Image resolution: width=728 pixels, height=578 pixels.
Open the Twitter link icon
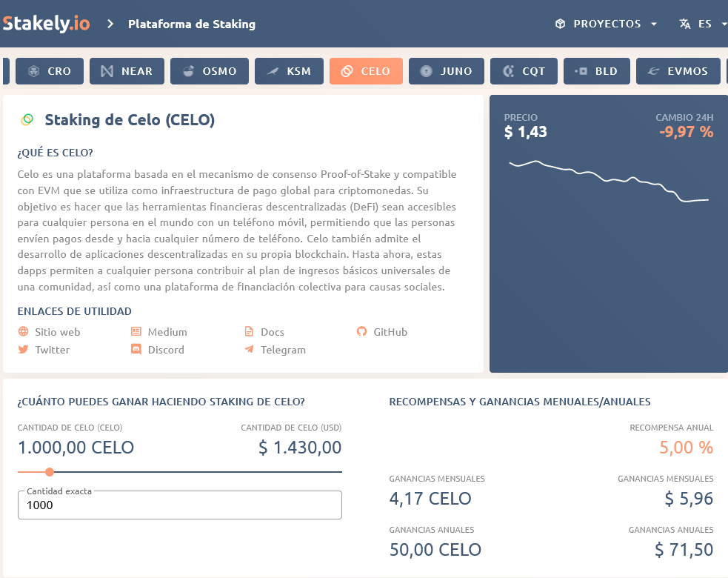click(23, 349)
